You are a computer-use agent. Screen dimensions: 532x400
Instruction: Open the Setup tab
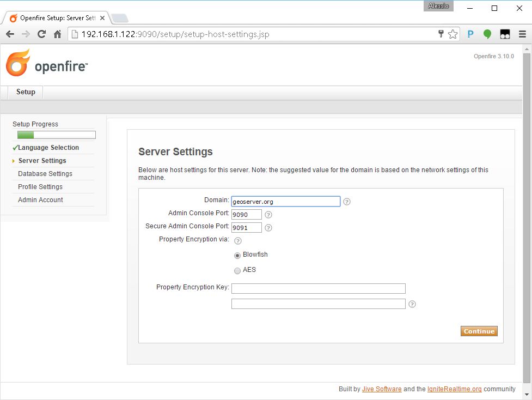[26, 92]
